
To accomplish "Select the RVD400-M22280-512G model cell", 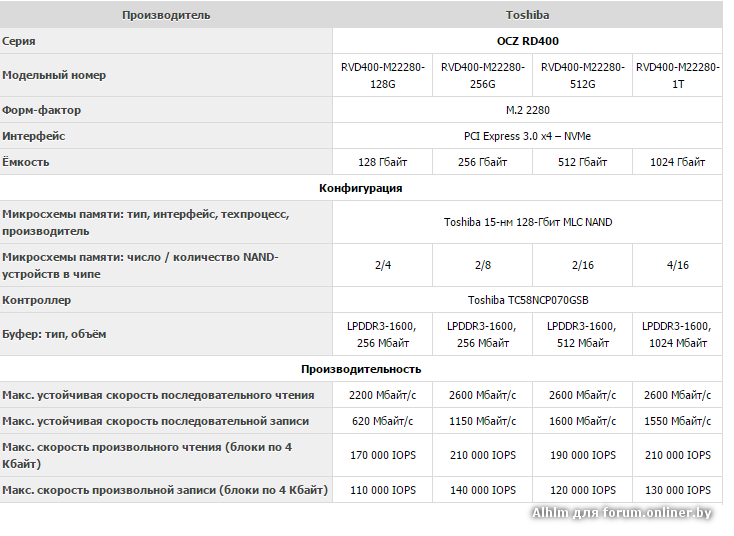I will 583,75.
